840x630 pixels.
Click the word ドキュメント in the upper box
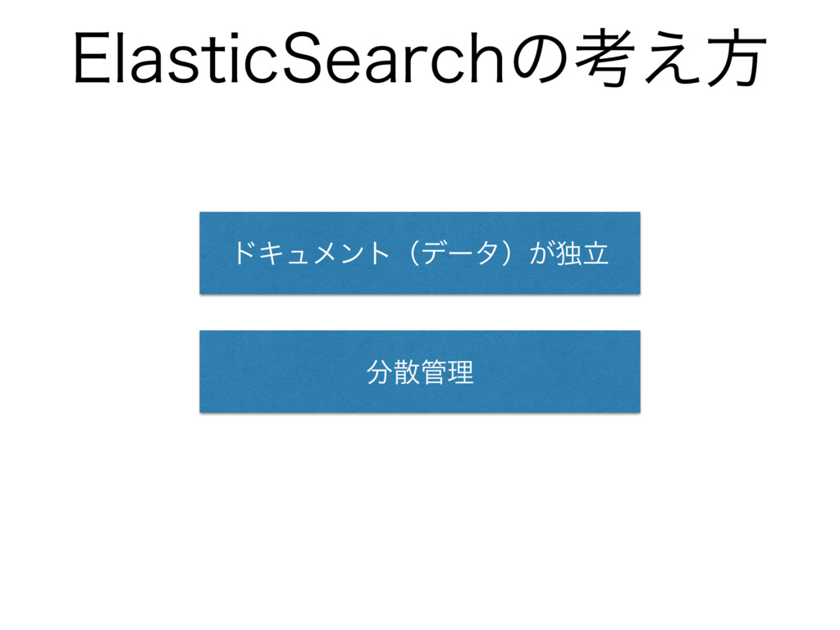click(x=311, y=253)
